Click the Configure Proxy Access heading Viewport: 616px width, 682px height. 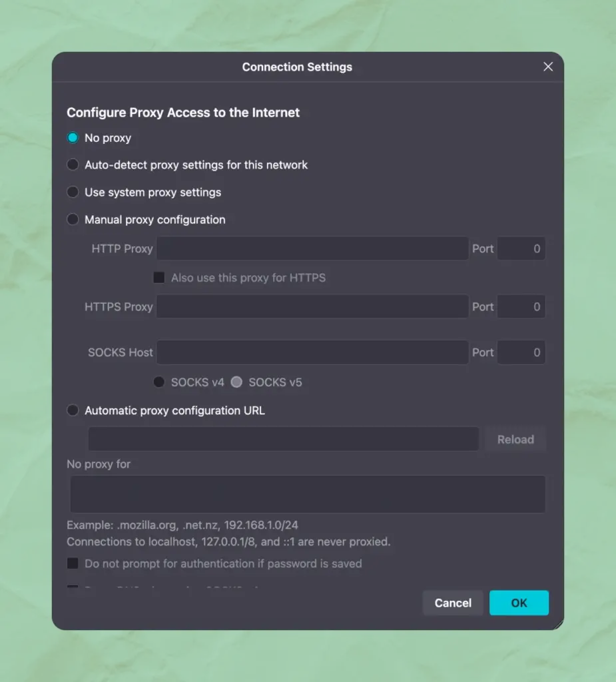point(183,113)
